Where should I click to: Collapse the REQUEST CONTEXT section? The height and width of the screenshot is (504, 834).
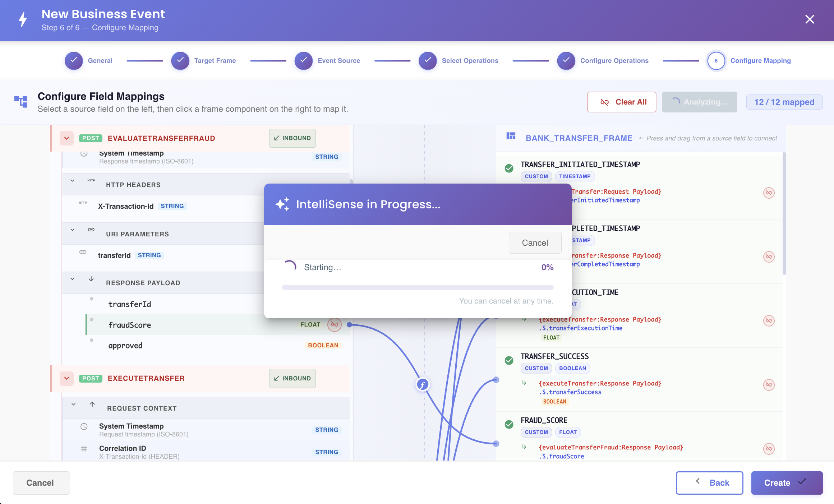pyautogui.click(x=73, y=404)
